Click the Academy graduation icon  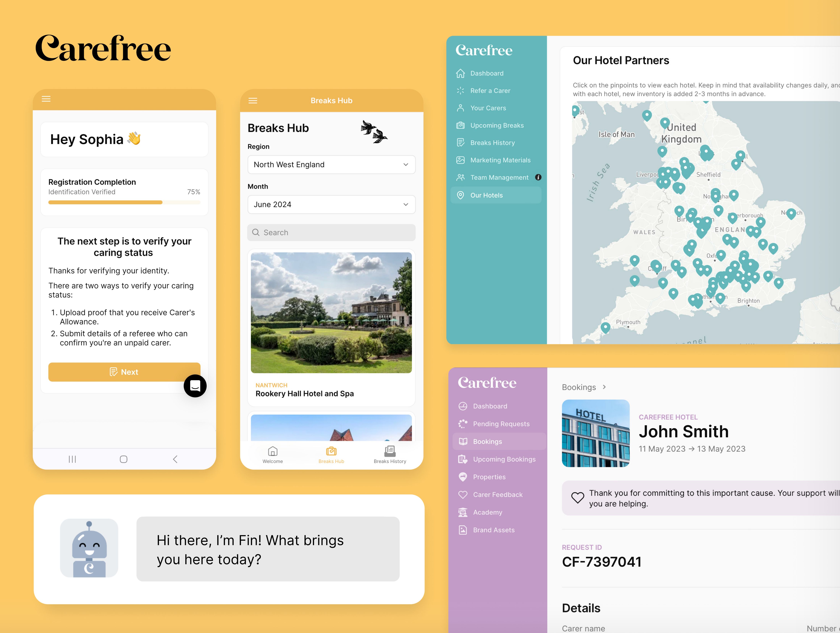(x=463, y=512)
